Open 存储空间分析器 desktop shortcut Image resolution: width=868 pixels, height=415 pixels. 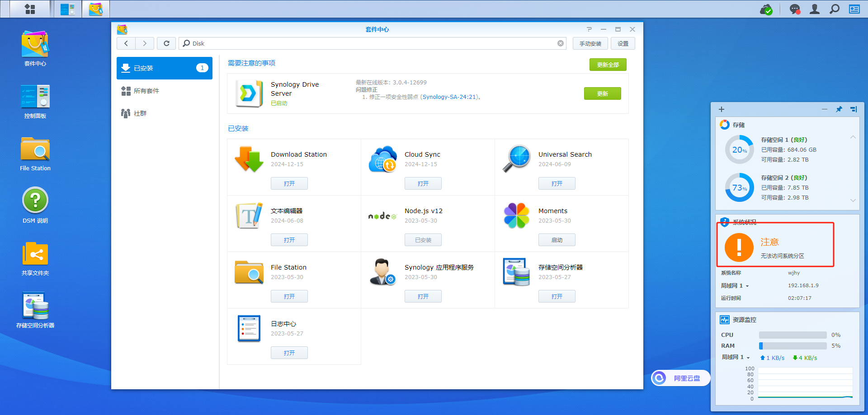click(x=35, y=311)
